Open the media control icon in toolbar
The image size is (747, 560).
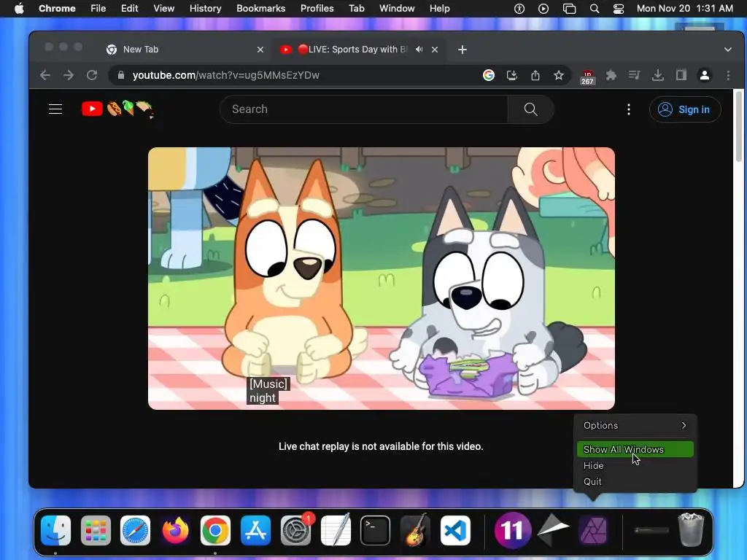pyautogui.click(x=634, y=75)
